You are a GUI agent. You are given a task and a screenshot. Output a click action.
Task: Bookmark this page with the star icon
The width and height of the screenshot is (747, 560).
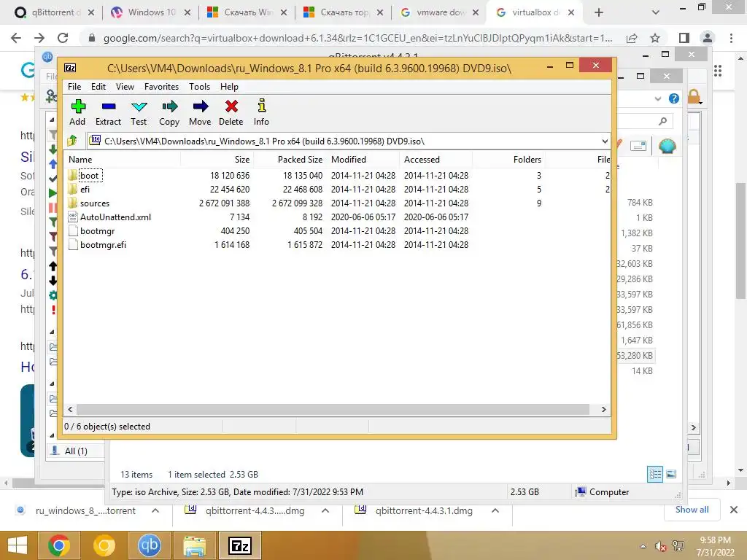[x=655, y=38]
